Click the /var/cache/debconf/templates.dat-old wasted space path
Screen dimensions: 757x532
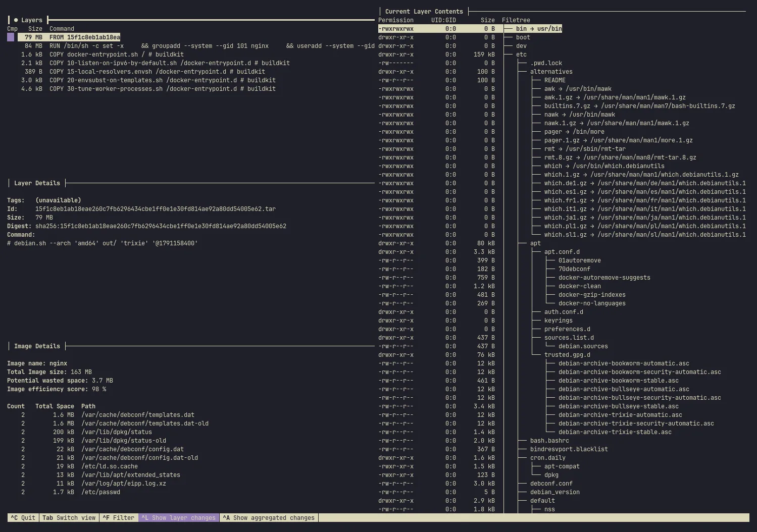(145, 423)
